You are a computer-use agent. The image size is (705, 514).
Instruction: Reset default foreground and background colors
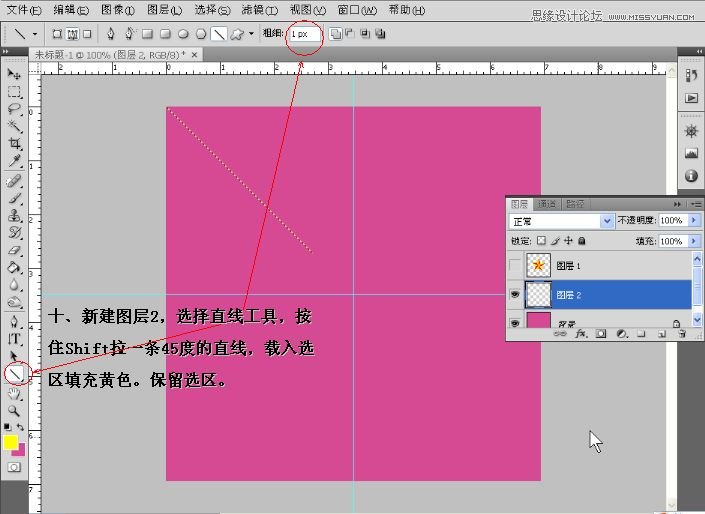7,426
